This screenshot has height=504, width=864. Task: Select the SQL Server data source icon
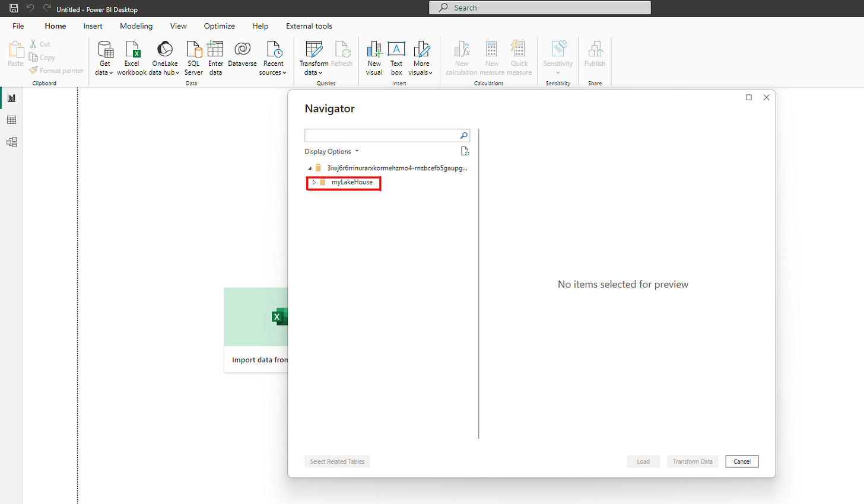point(193,56)
